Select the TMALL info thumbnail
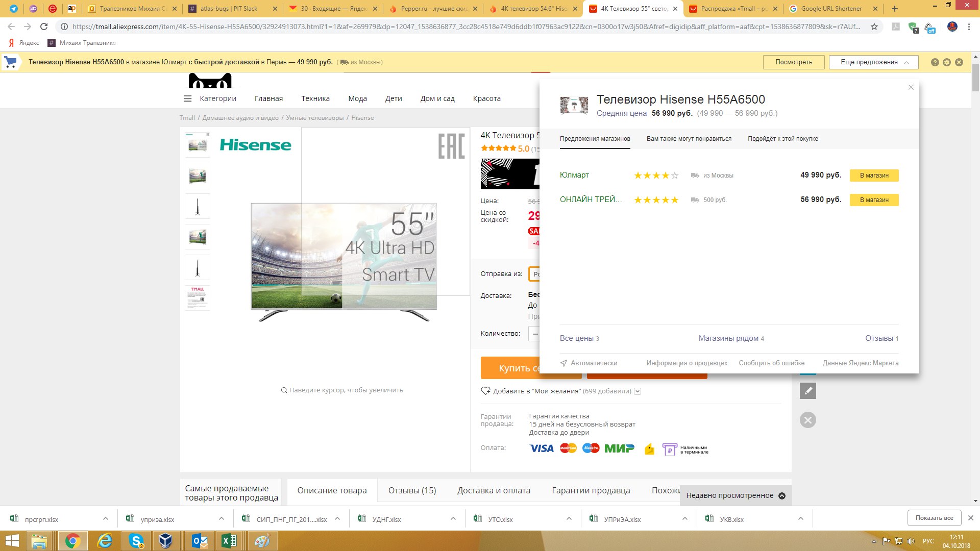Screen dimensions: 980x551 198,298
